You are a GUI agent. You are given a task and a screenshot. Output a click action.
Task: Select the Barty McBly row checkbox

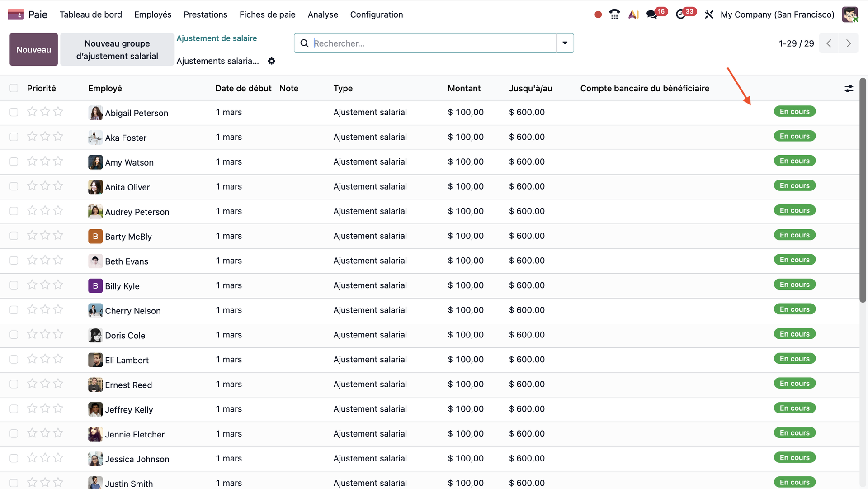pyautogui.click(x=14, y=236)
